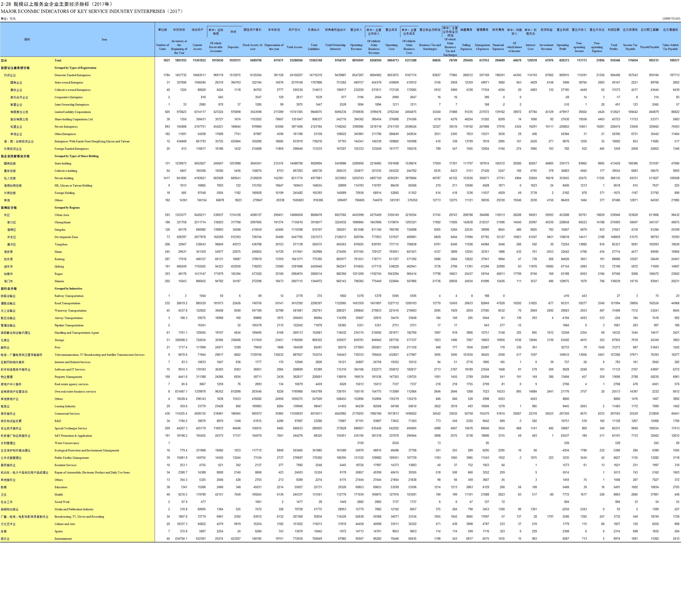The width and height of the screenshot is (681, 616).
Task: Click the 'Commercial Services' row label
Action: 67,414
